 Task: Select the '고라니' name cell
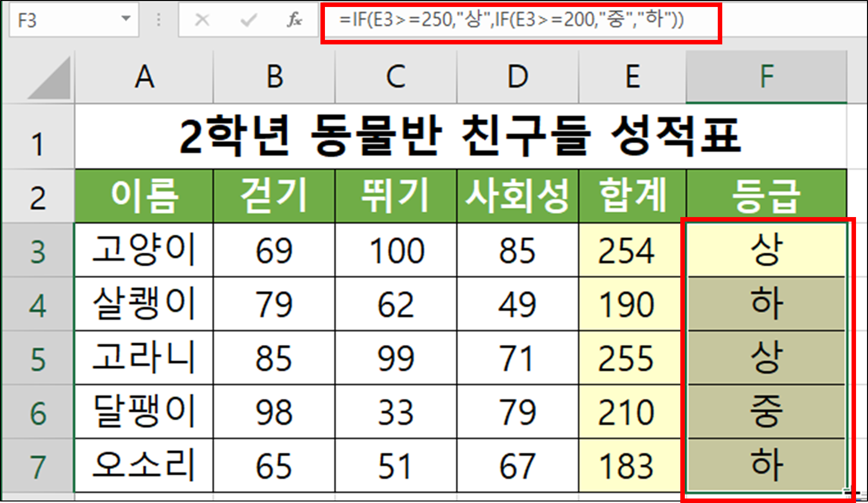(144, 358)
